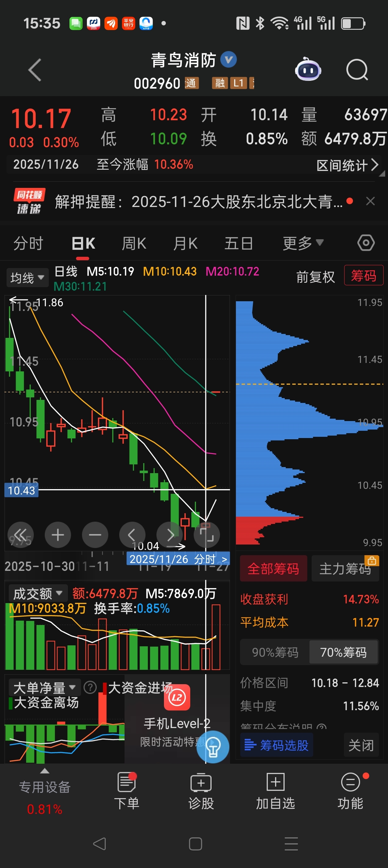Tap 收盘获利 14.73% value
Image resolution: width=388 pixels, height=868 pixels.
pos(361,599)
